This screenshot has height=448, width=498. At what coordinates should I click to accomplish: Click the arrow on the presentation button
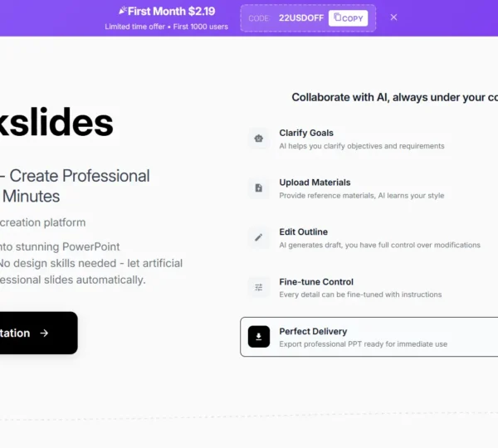pyautogui.click(x=44, y=333)
